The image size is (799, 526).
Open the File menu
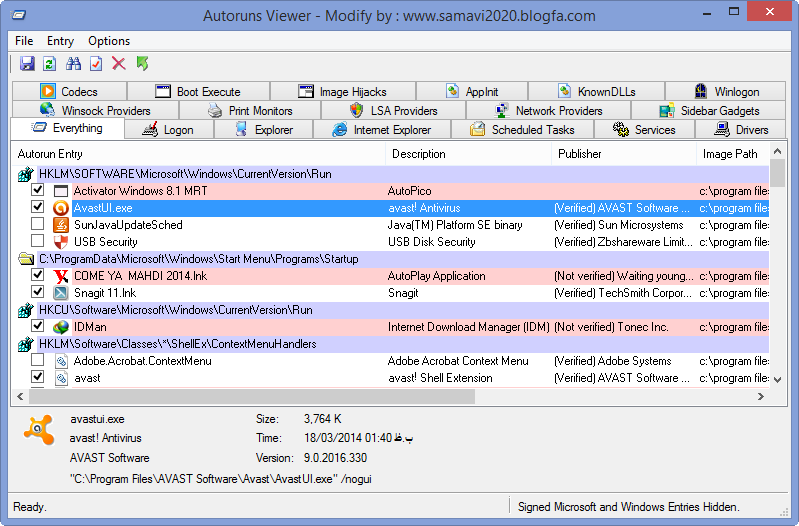click(x=24, y=41)
